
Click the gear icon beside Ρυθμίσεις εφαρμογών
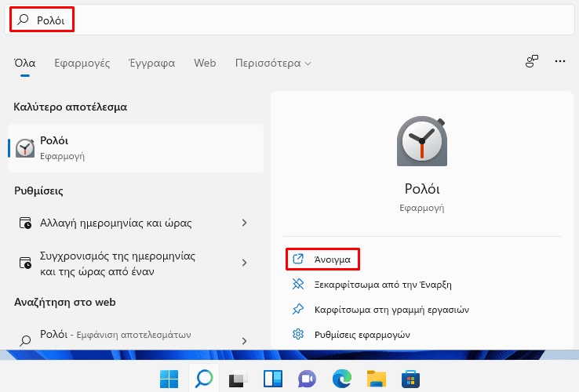298,334
